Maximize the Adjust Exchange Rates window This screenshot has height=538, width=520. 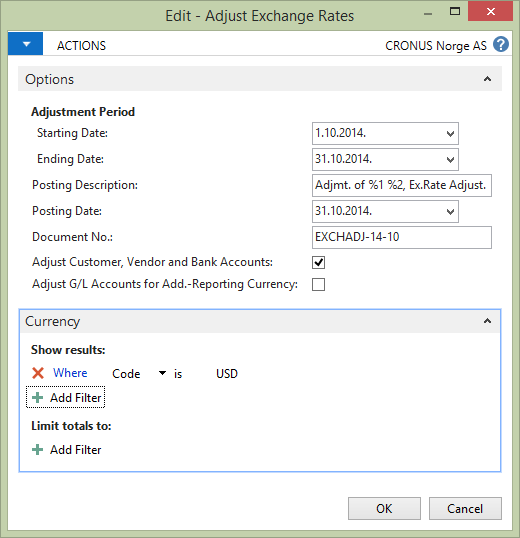coord(455,11)
